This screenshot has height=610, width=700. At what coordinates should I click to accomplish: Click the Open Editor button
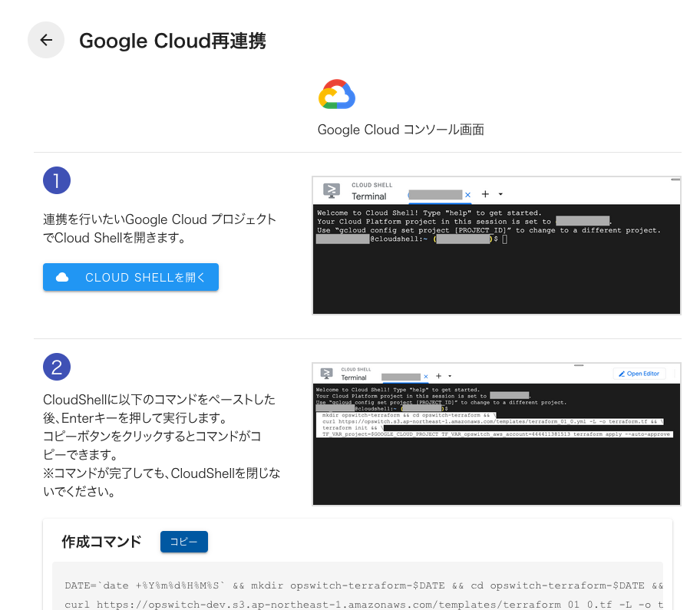[x=639, y=374]
